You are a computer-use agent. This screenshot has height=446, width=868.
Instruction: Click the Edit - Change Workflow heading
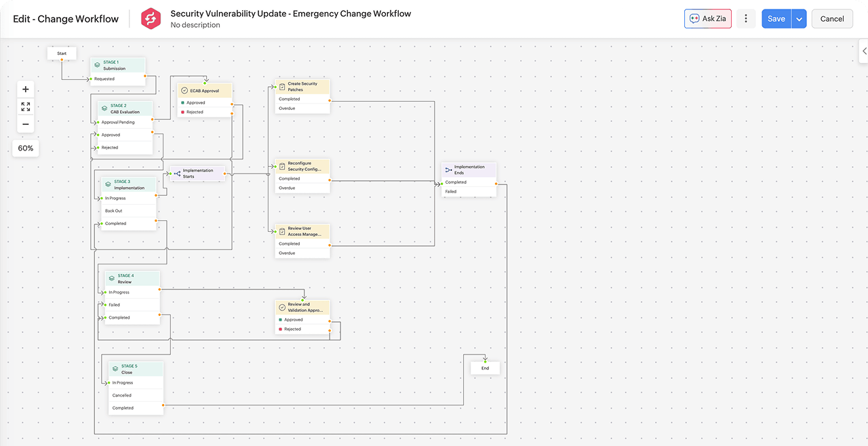click(x=66, y=19)
